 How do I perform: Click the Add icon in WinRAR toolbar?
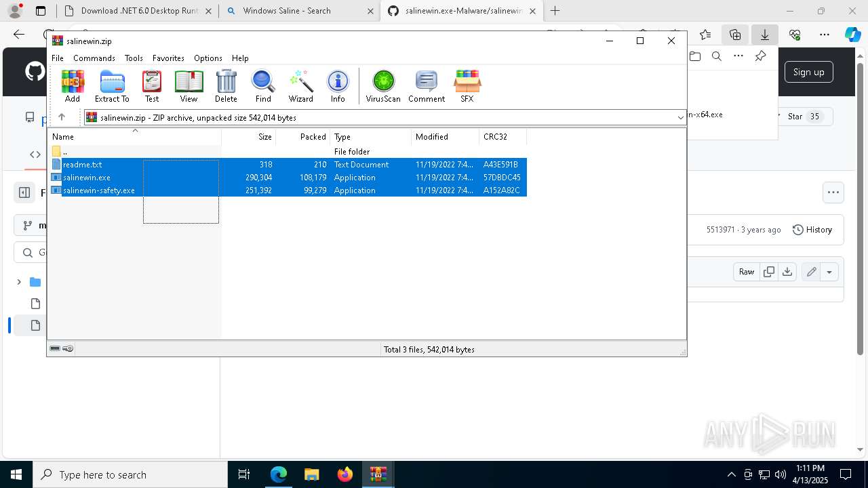coord(73,86)
